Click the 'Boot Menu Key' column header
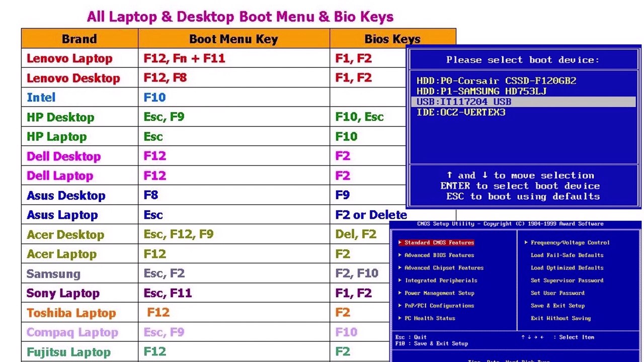The width and height of the screenshot is (644, 362). [233, 39]
